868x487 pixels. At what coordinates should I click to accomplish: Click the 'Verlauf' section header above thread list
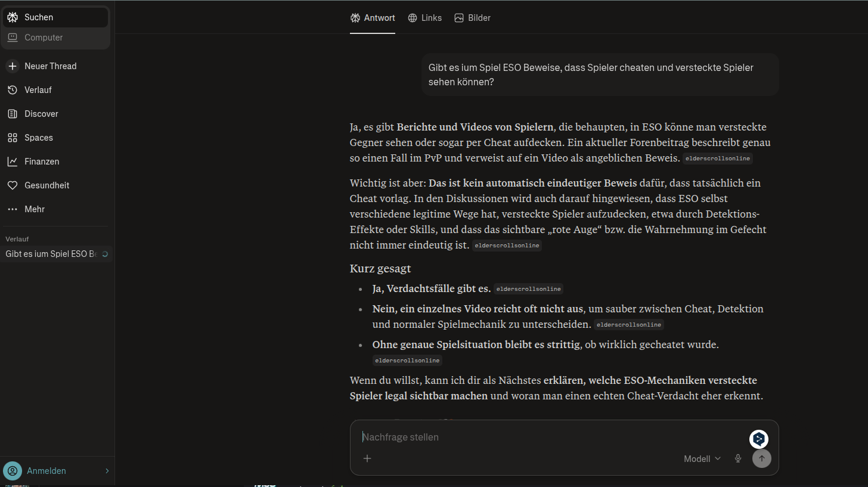click(x=17, y=239)
